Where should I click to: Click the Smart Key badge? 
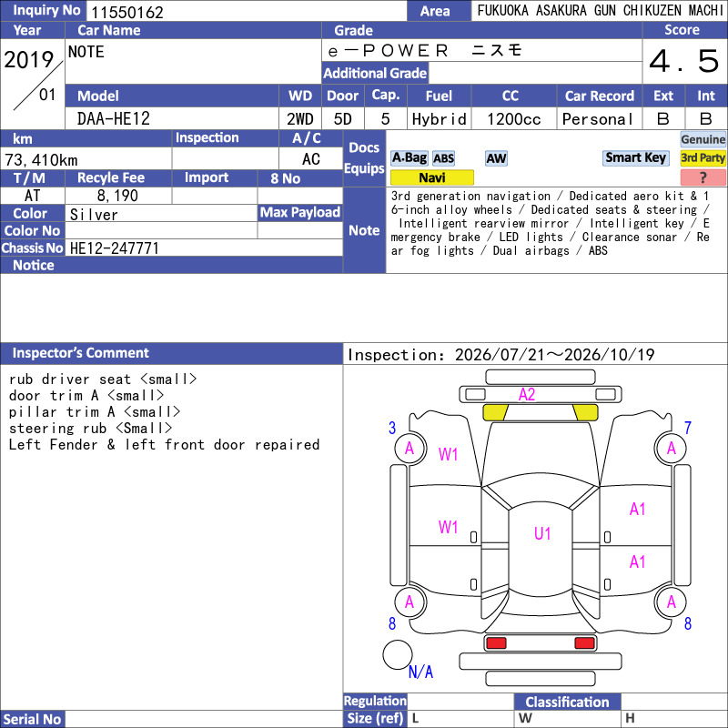[635, 157]
